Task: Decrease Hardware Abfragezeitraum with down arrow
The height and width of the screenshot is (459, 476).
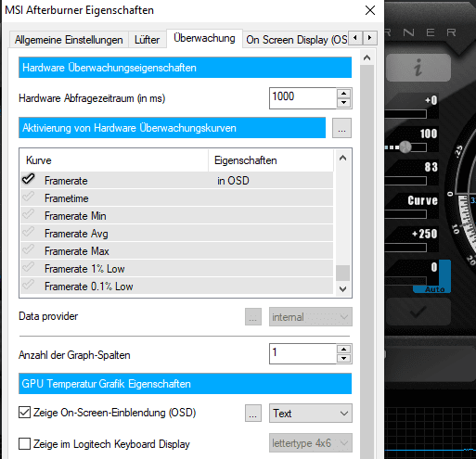Action: tap(343, 103)
